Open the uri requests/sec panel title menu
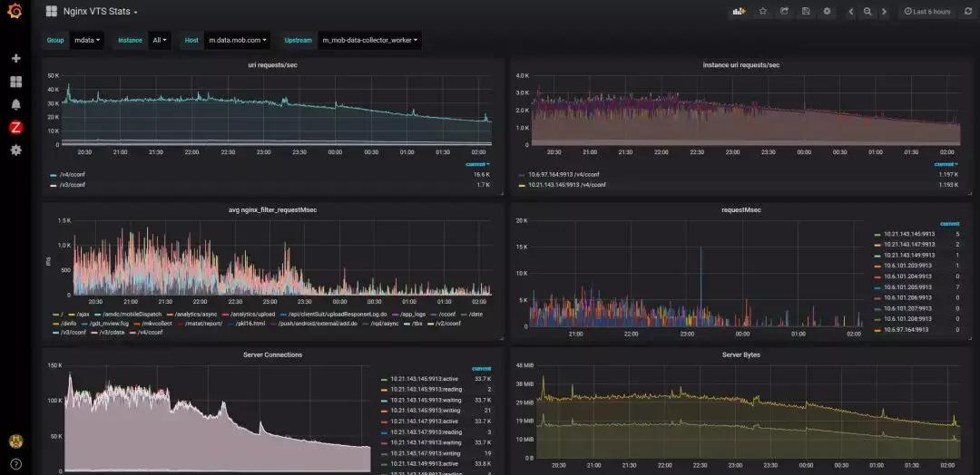Image resolution: width=980 pixels, height=475 pixels. (x=272, y=65)
